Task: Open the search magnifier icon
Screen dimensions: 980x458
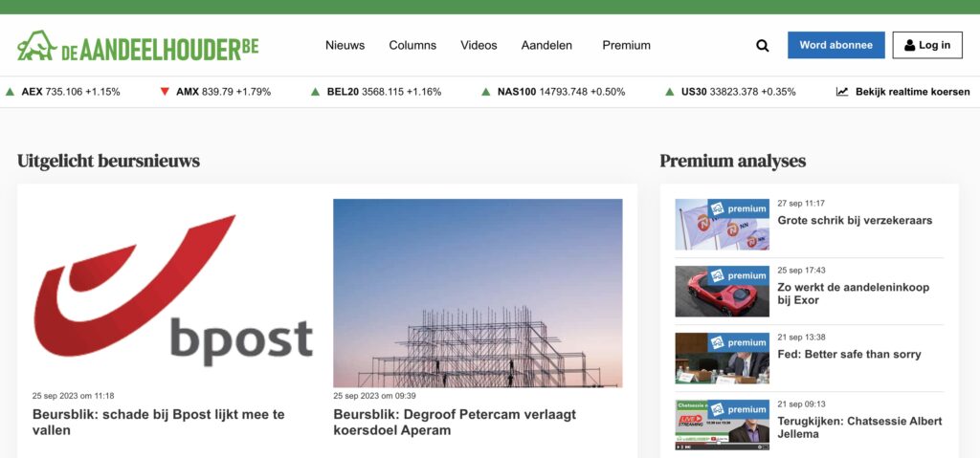Action: pyautogui.click(x=762, y=45)
